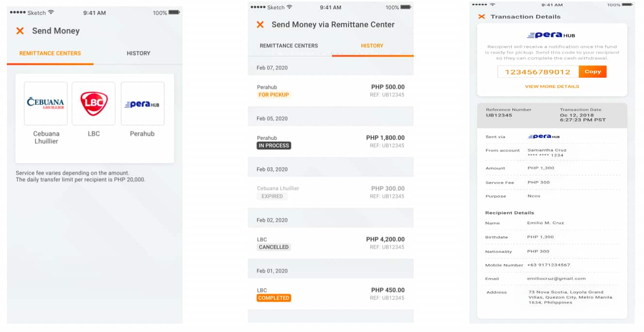Click the 123456789012 code field

538,72
